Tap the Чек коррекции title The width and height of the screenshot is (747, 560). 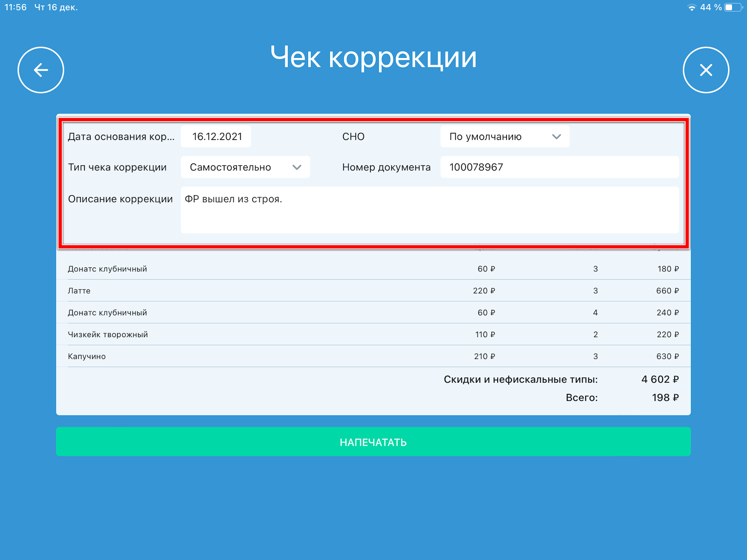coord(373,58)
